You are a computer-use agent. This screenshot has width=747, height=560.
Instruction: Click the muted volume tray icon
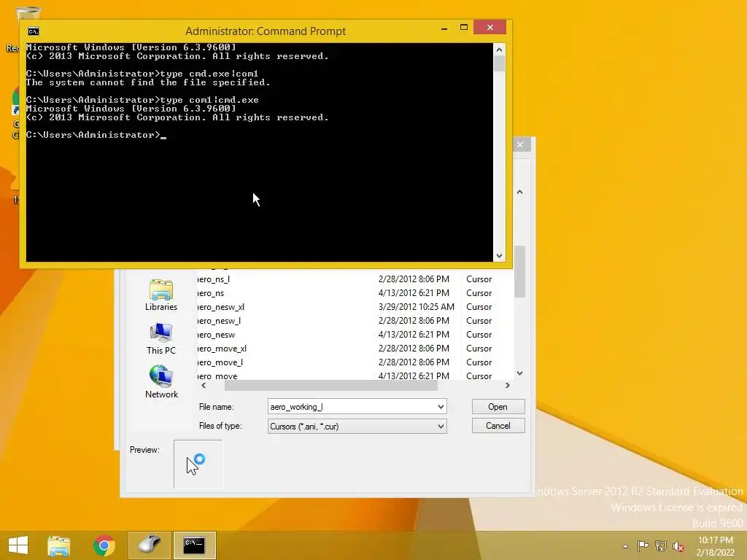(678, 546)
